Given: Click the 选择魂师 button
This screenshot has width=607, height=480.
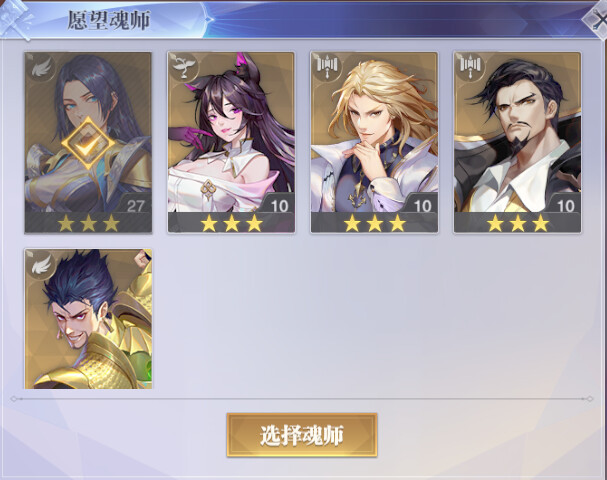Looking at the screenshot, I should 302,435.
